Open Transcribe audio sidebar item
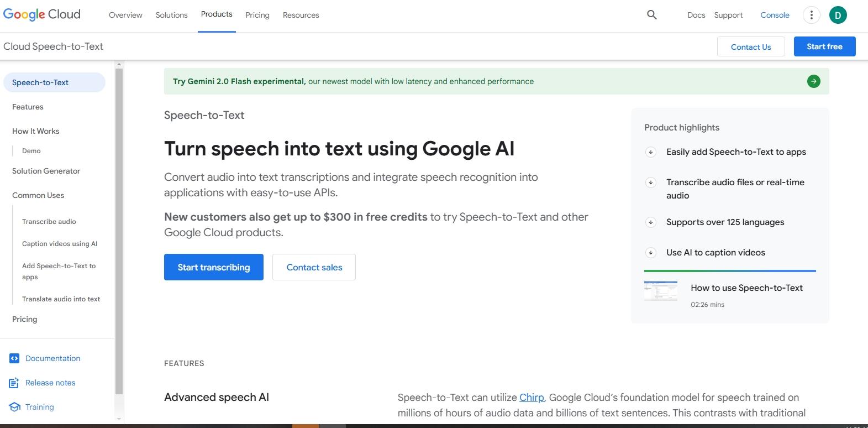Screen dimensions: 868x428 (49, 222)
